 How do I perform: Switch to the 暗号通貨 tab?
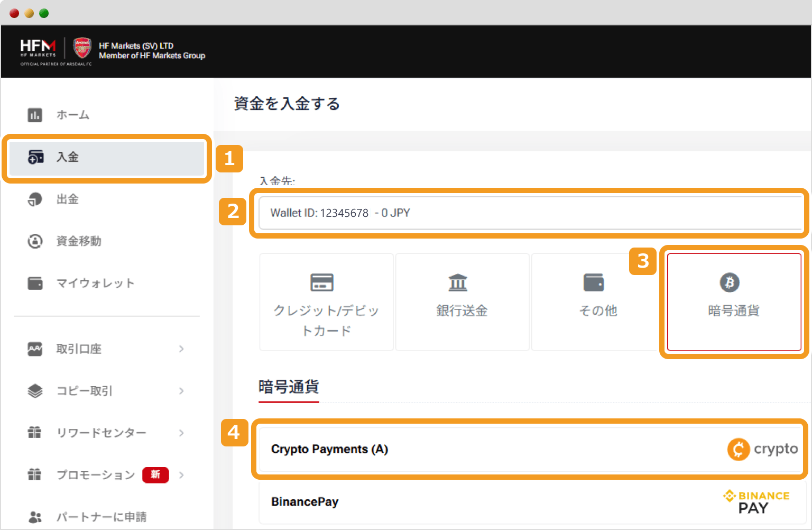tap(289, 387)
